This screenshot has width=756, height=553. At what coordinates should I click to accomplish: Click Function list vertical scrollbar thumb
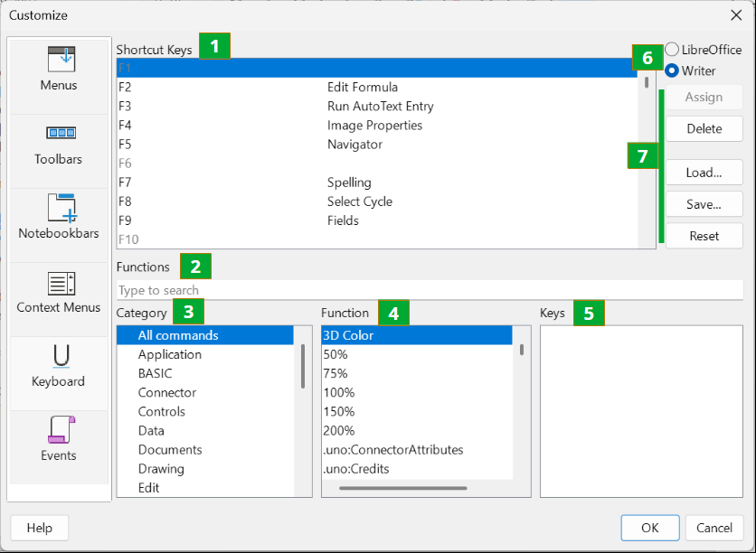click(522, 350)
